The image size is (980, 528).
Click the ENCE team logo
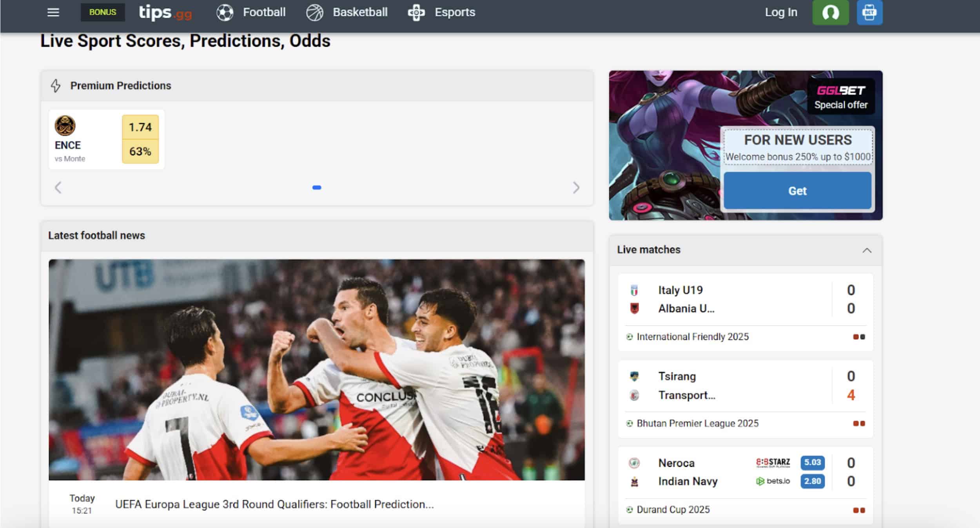[65, 126]
